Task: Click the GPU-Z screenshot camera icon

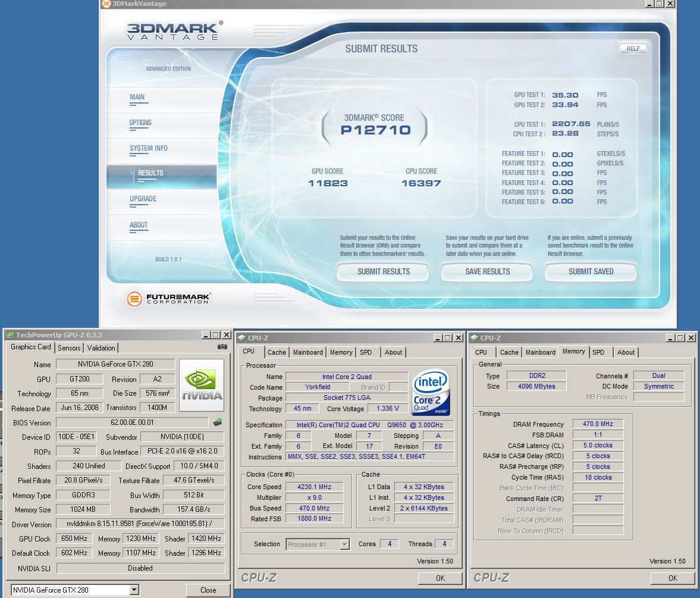Action: [222, 346]
